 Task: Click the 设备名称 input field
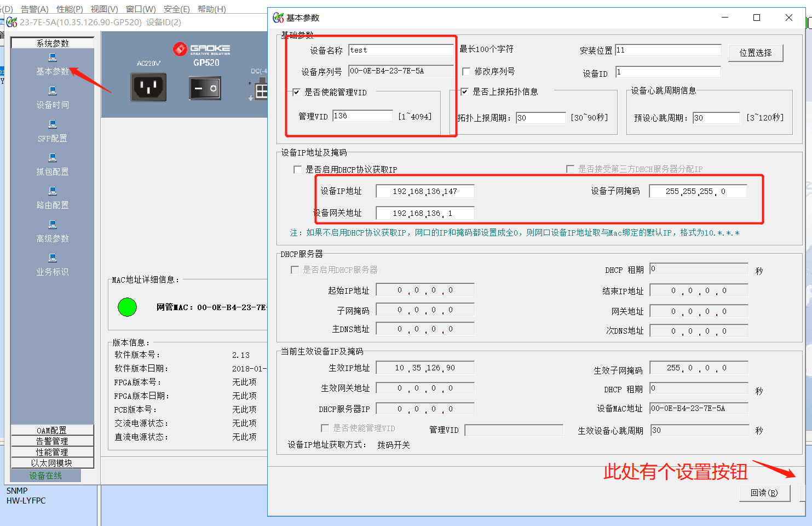coord(401,50)
